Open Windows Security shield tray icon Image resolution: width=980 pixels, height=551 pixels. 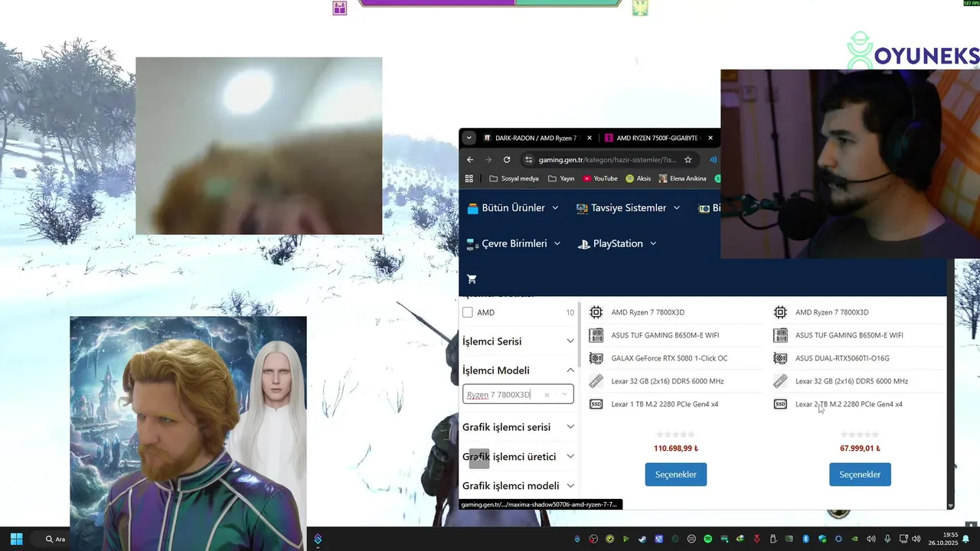click(822, 539)
